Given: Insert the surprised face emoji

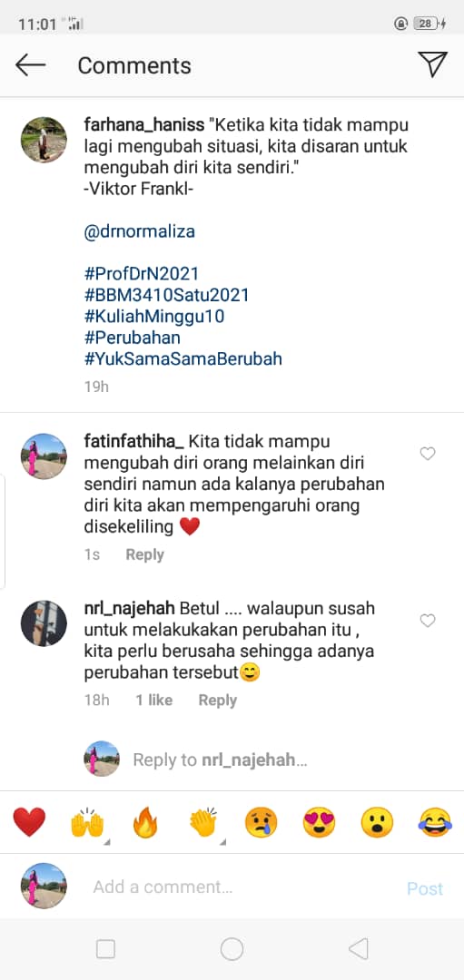Looking at the screenshot, I should pyautogui.click(x=377, y=822).
